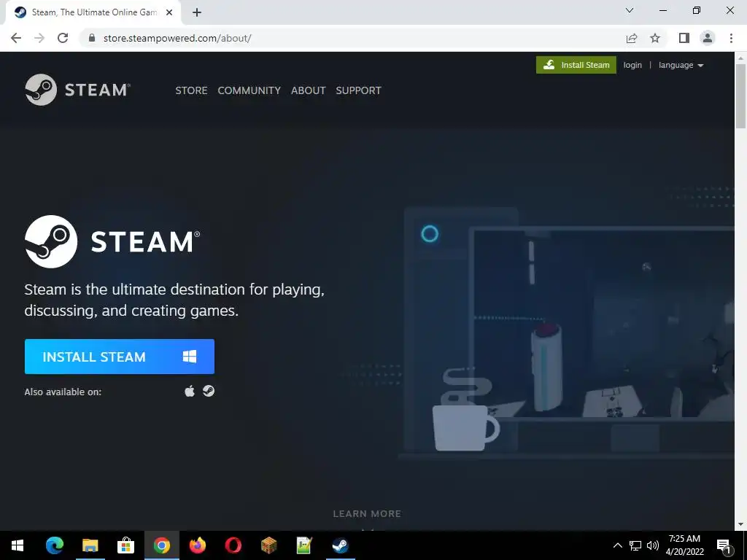Open the green notepad taskbar icon

(x=304, y=545)
